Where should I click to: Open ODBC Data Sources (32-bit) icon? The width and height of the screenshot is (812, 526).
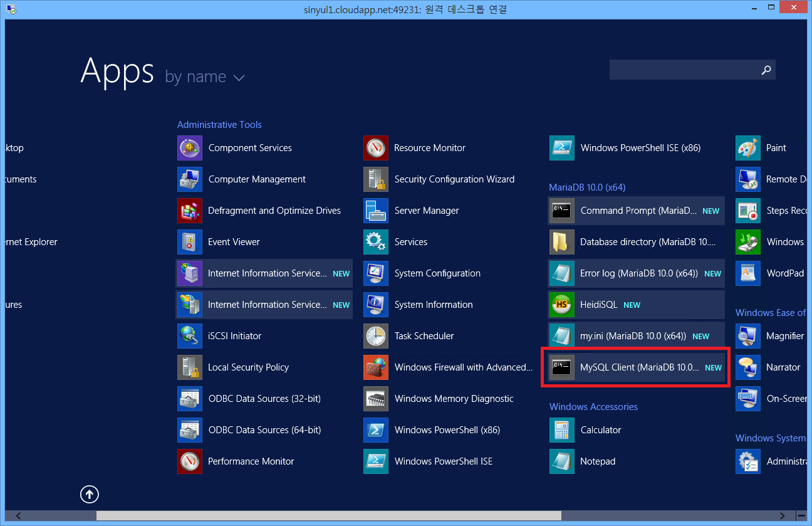coord(190,399)
